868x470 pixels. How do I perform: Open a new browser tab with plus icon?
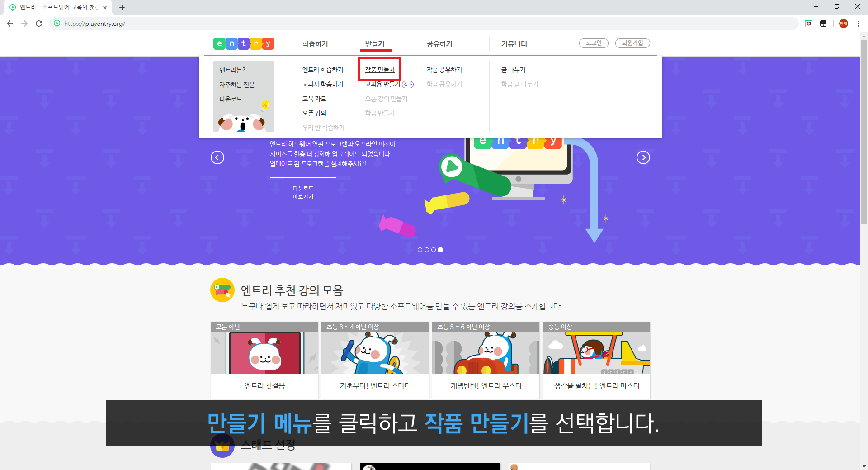[x=122, y=8]
